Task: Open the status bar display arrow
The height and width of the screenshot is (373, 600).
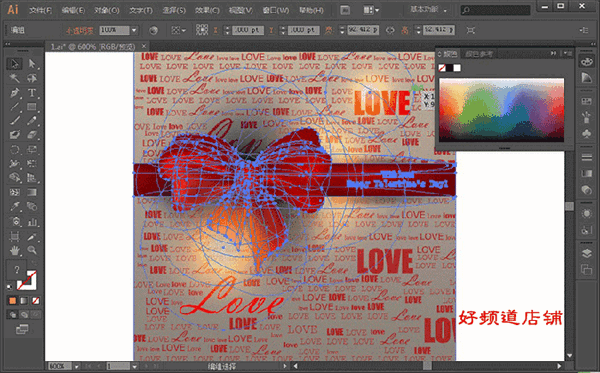Action: tap(284, 366)
